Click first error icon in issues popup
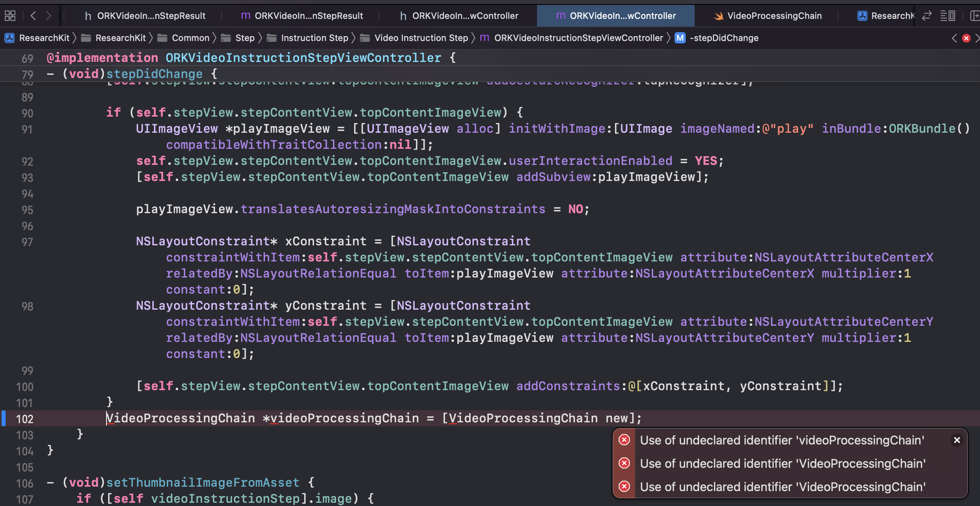Viewport: 980px width, 506px height. [x=624, y=440]
